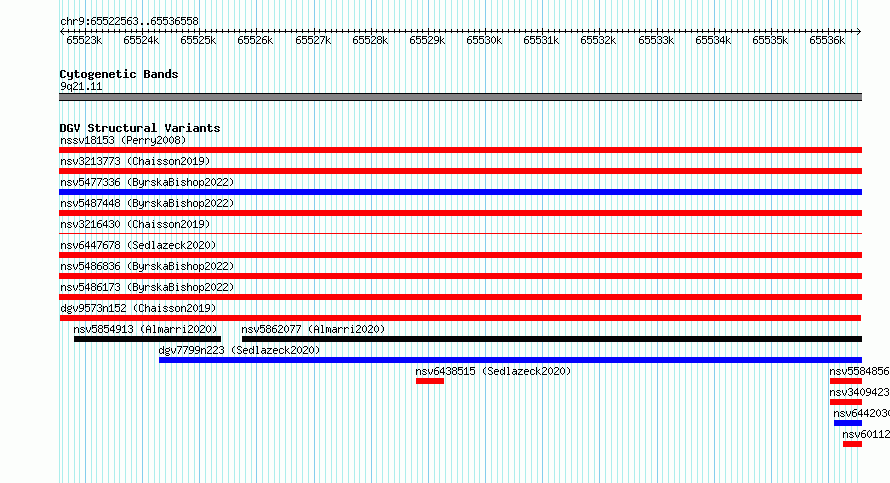Select the red bar for nssv18153
Image resolution: width=890 pixels, height=483 pixels.
click(x=460, y=150)
